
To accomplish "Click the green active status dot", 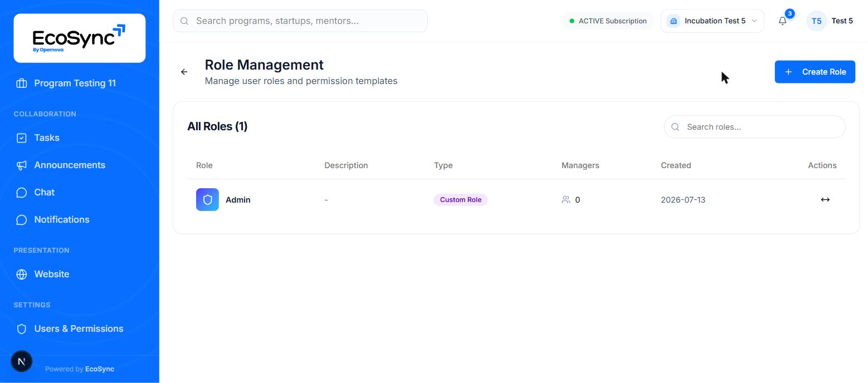I will click(x=572, y=21).
